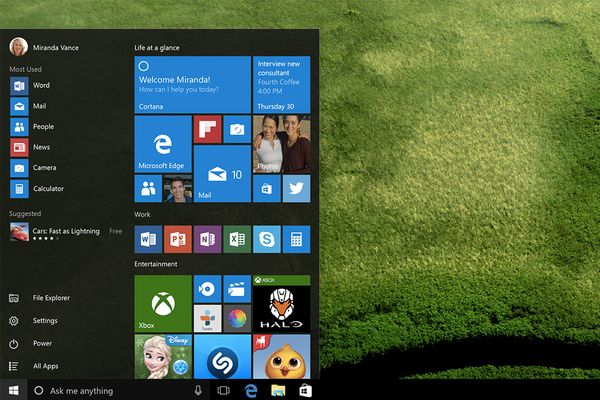
Task: Select Calculator in Most Used list
Action: click(x=47, y=188)
